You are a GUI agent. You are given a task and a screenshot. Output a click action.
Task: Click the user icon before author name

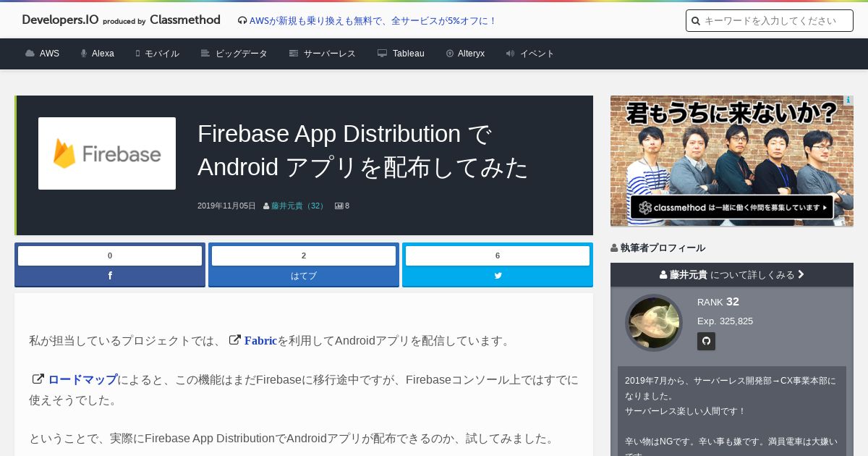266,206
